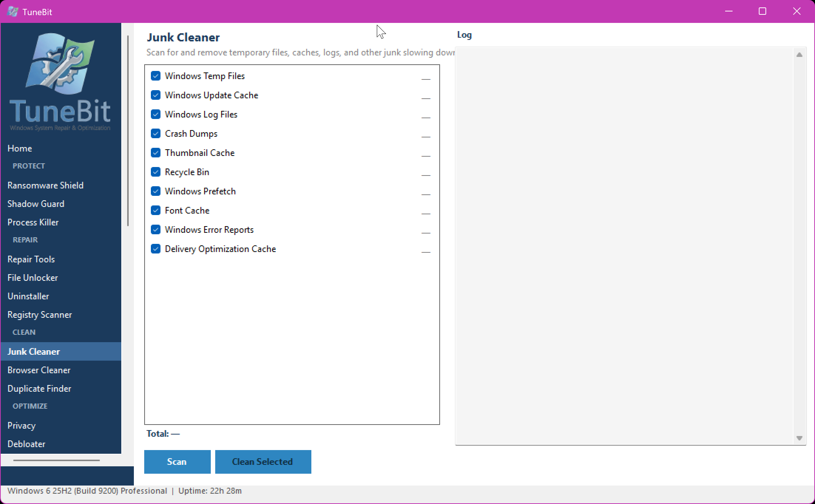This screenshot has height=504, width=815.
Task: Click the Crash Dumps label
Action: pos(191,134)
